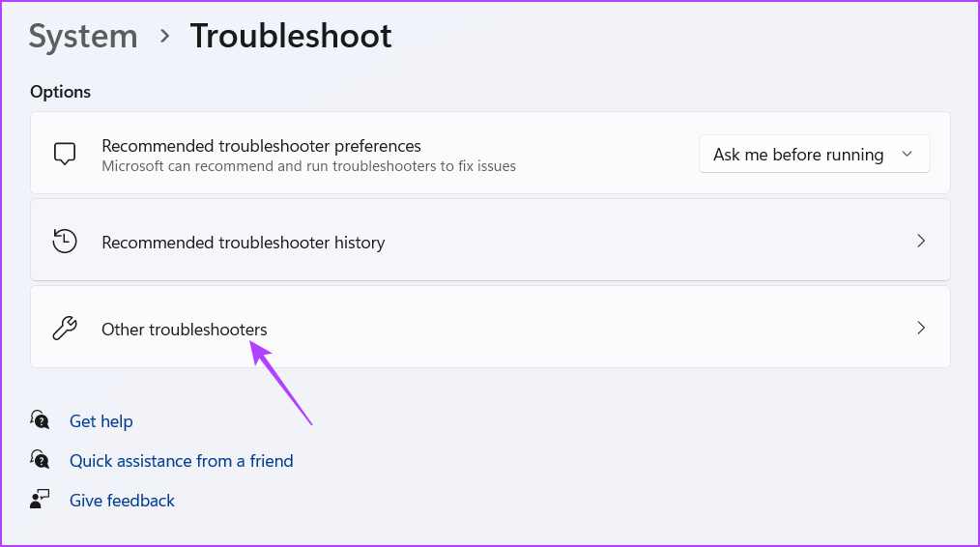Click the chevron on the Other troubleshooters row
This screenshot has width=980, height=547.
921,329
